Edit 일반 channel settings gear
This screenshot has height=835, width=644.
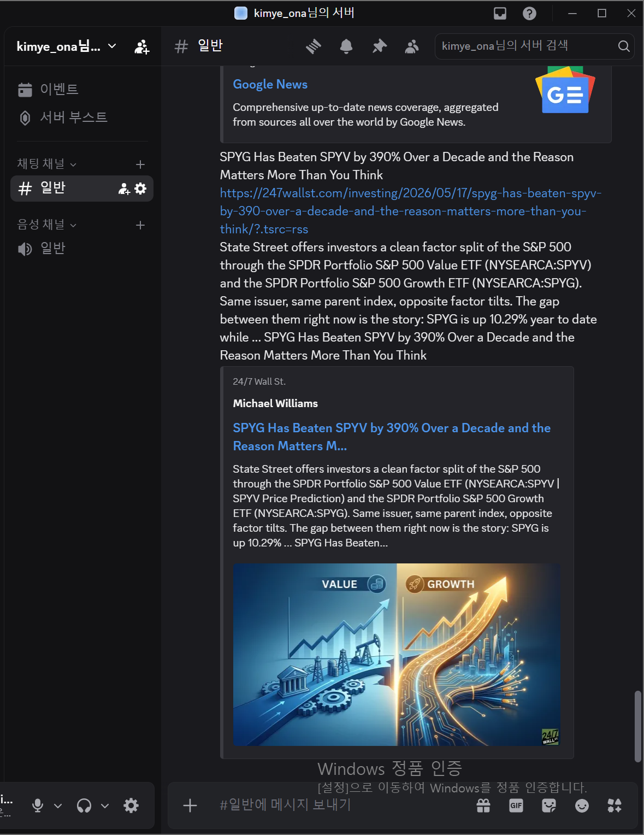tap(140, 189)
